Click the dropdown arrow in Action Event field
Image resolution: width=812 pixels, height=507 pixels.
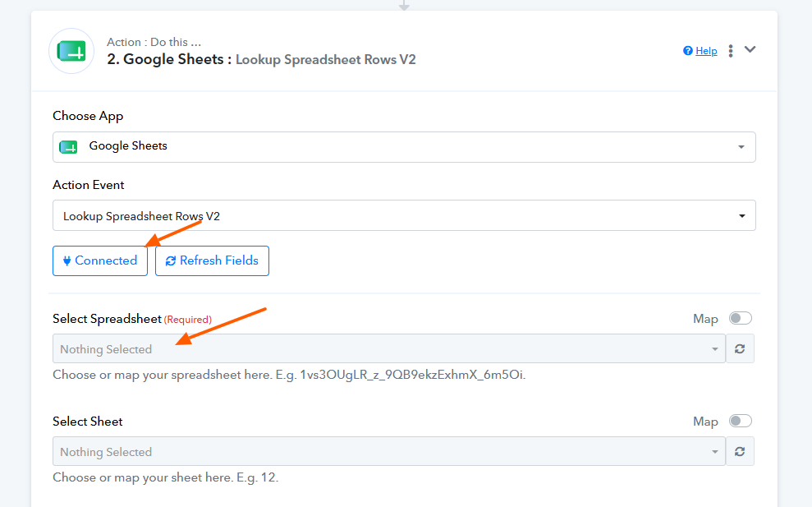(741, 216)
